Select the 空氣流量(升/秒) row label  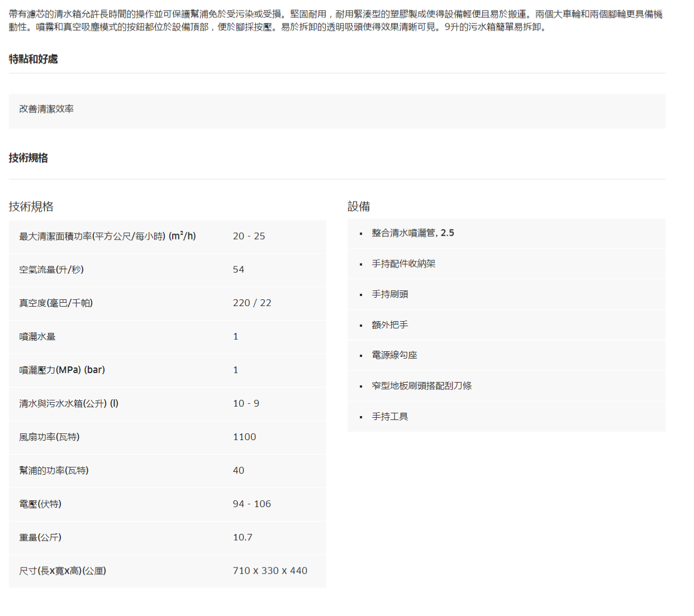[51, 270]
